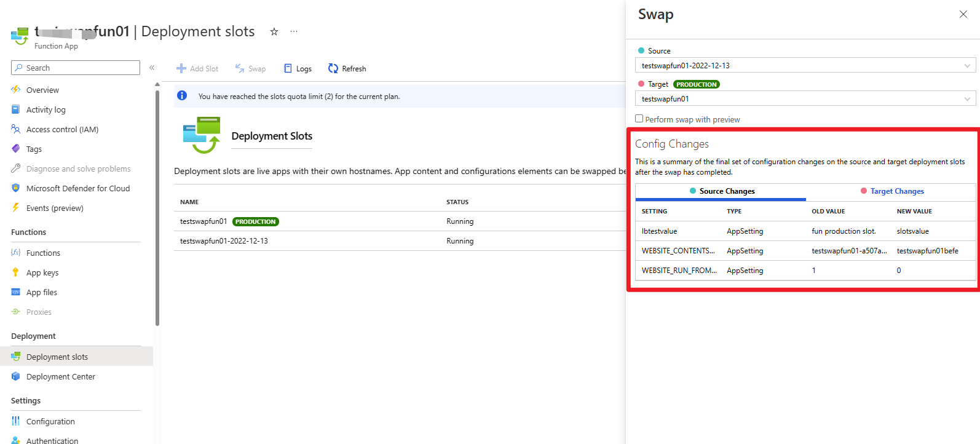Click the favorite star icon by title
Image resolution: width=980 pixels, height=444 pixels.
[x=274, y=31]
